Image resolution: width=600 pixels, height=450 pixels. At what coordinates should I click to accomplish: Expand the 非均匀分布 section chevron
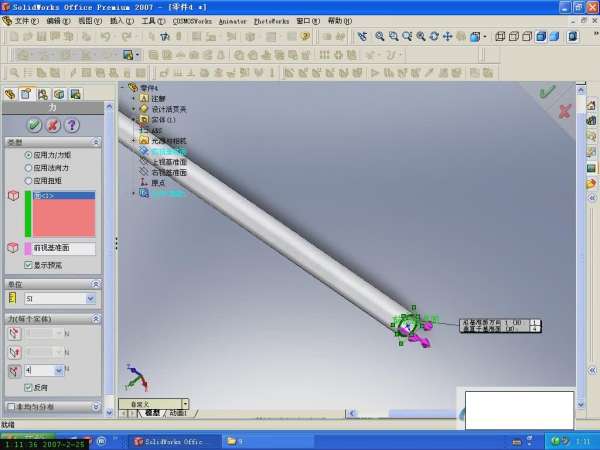pyautogui.click(x=96, y=406)
